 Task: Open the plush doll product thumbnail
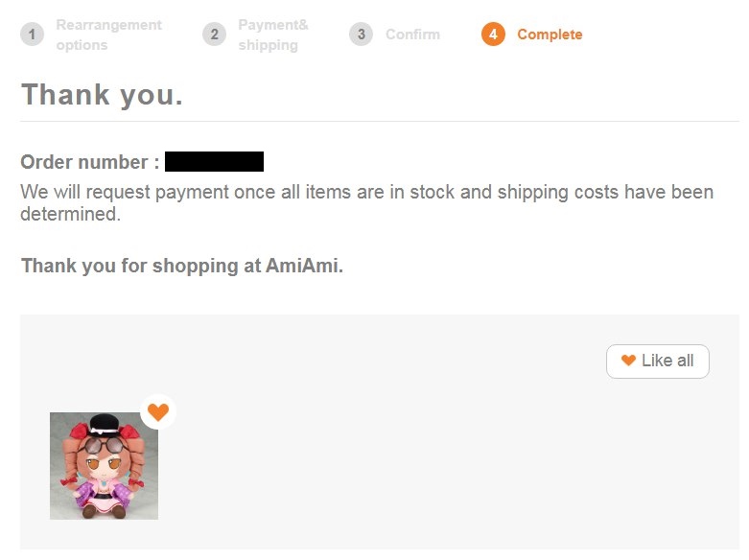click(104, 467)
